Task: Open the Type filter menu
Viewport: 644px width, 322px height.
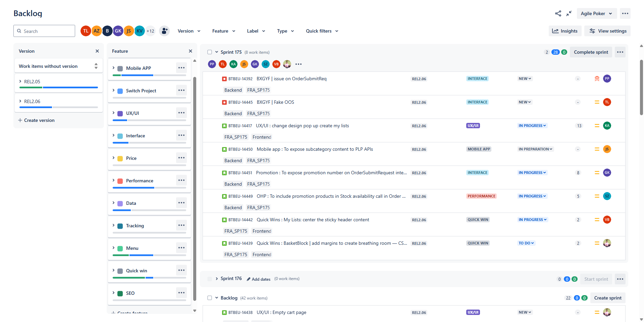Action: click(x=285, y=31)
